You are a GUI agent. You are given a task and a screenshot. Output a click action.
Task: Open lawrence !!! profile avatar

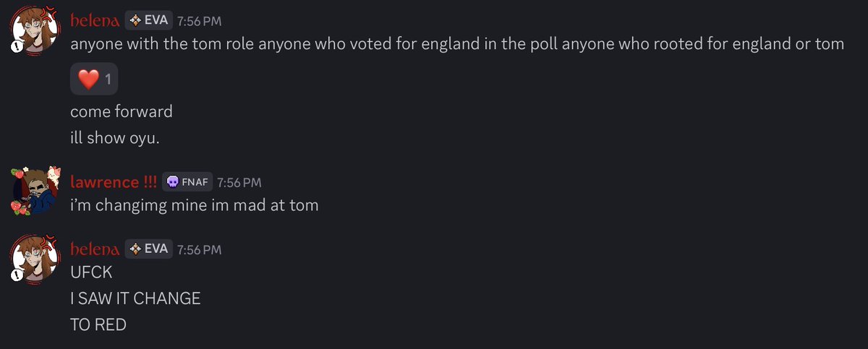(34, 192)
